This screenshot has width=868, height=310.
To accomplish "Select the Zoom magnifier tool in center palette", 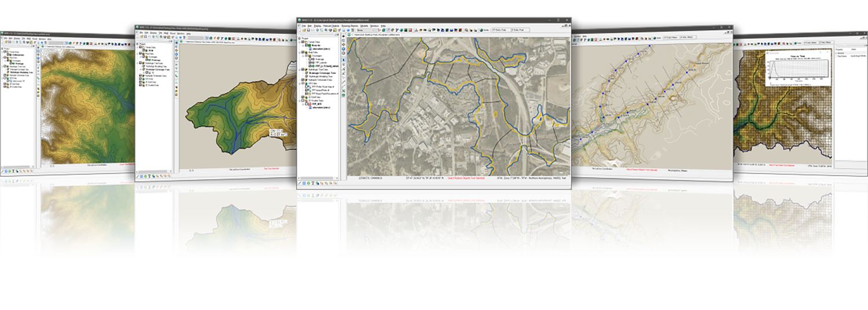I will pyautogui.click(x=344, y=40).
